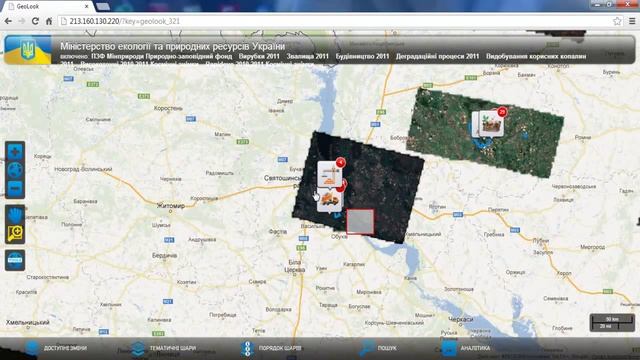640x360 pixels.
Task: Toggle layer Будівництво 2011
Action: [x=362, y=56]
